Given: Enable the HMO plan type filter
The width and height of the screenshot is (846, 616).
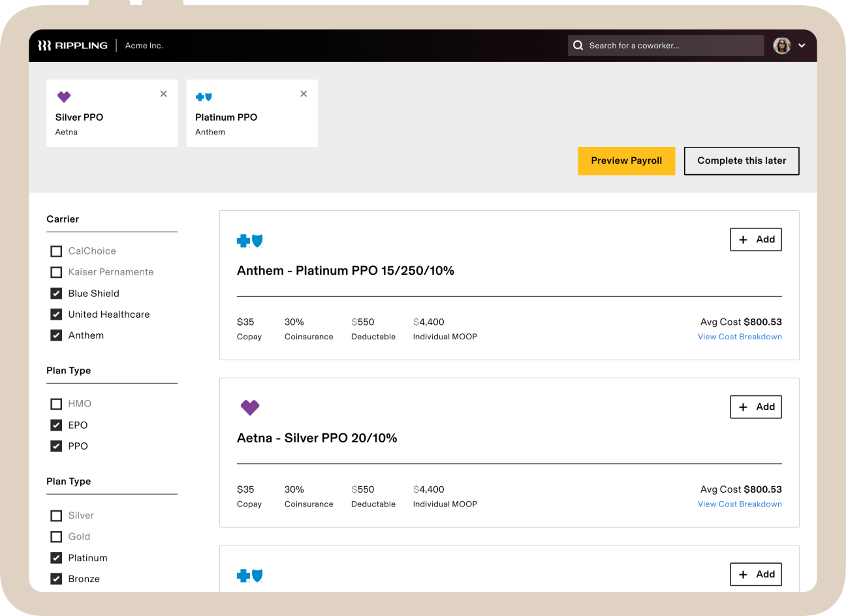Looking at the screenshot, I should pyautogui.click(x=56, y=404).
